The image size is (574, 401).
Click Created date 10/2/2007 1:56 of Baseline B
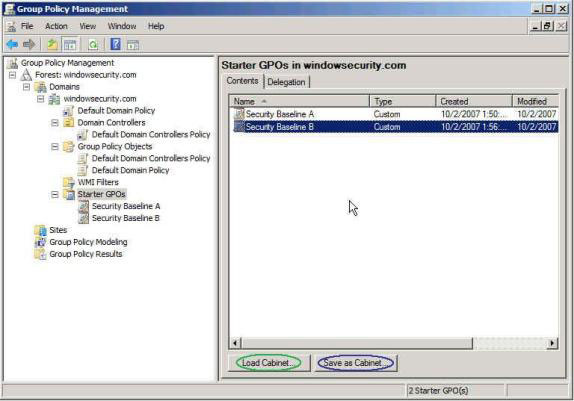[x=474, y=127]
